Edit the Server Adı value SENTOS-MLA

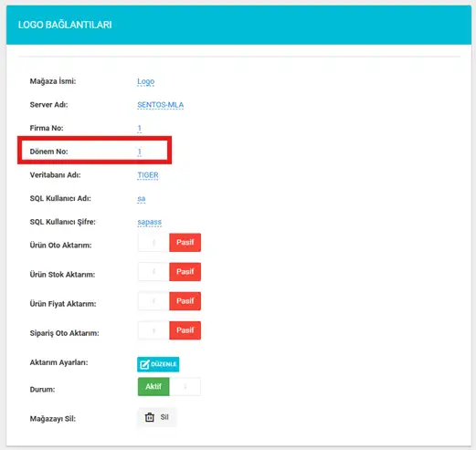tap(160, 105)
